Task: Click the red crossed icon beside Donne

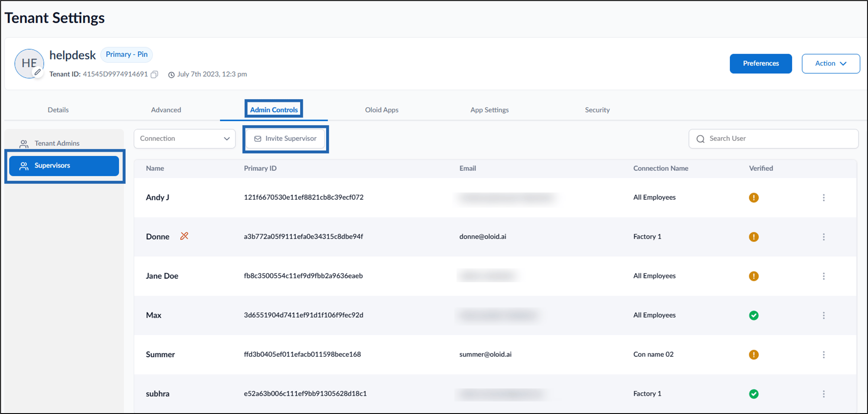Action: coord(184,236)
